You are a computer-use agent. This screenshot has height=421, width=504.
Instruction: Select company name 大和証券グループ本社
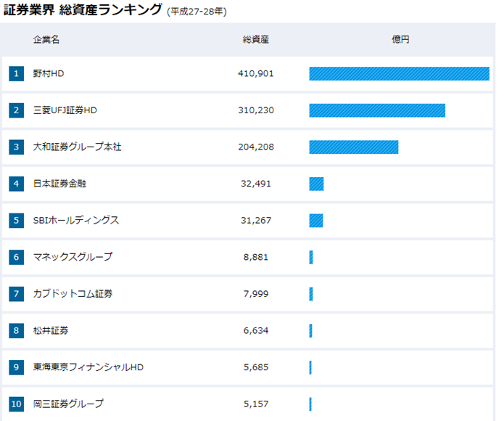pyautogui.click(x=77, y=147)
